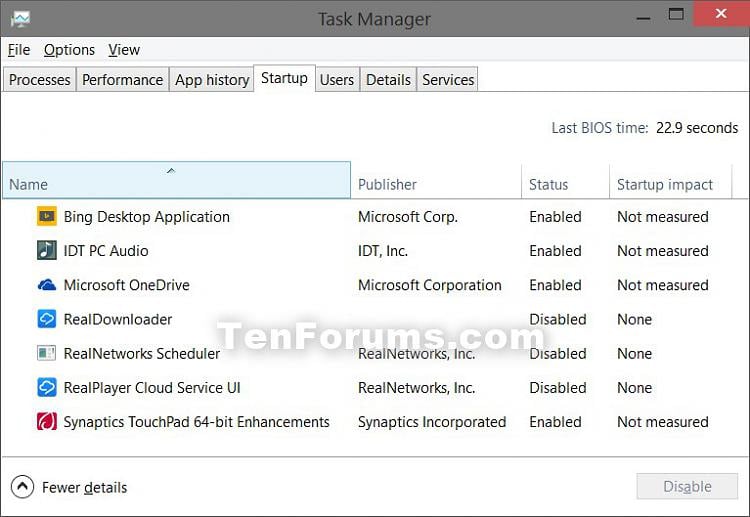
Task: Select Microsoft OneDrive name text
Action: (127, 285)
